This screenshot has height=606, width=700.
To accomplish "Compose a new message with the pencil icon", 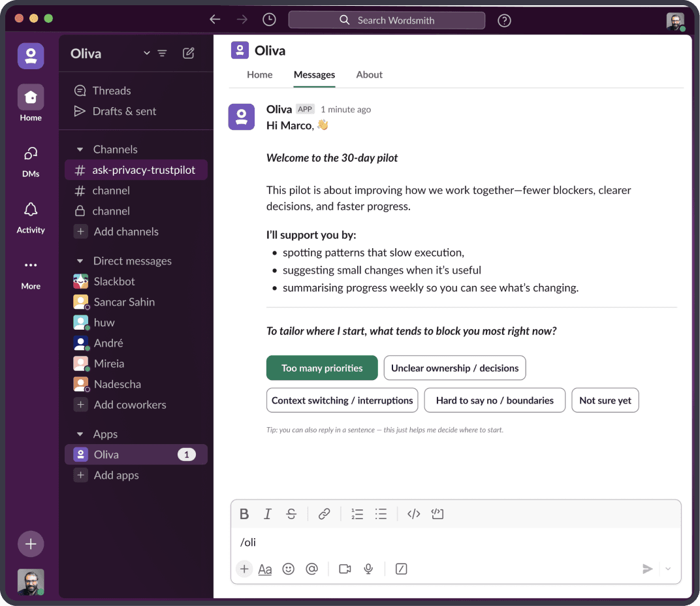I will click(189, 54).
